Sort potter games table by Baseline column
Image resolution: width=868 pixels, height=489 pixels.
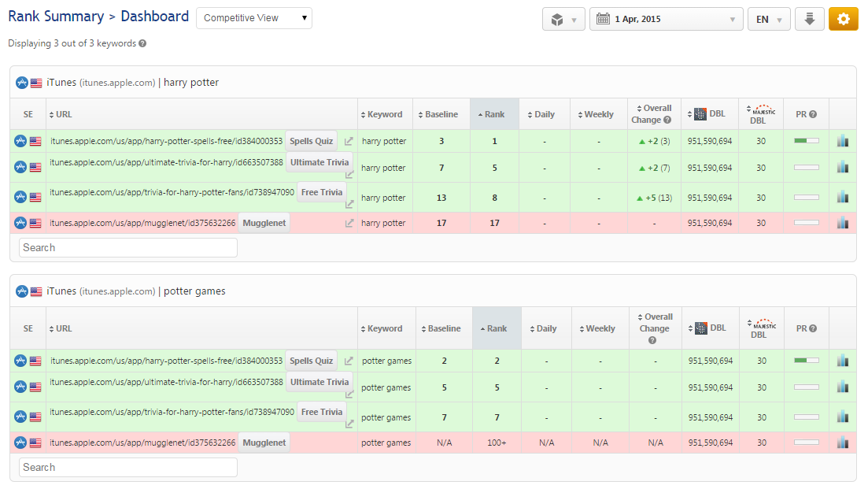(x=444, y=328)
